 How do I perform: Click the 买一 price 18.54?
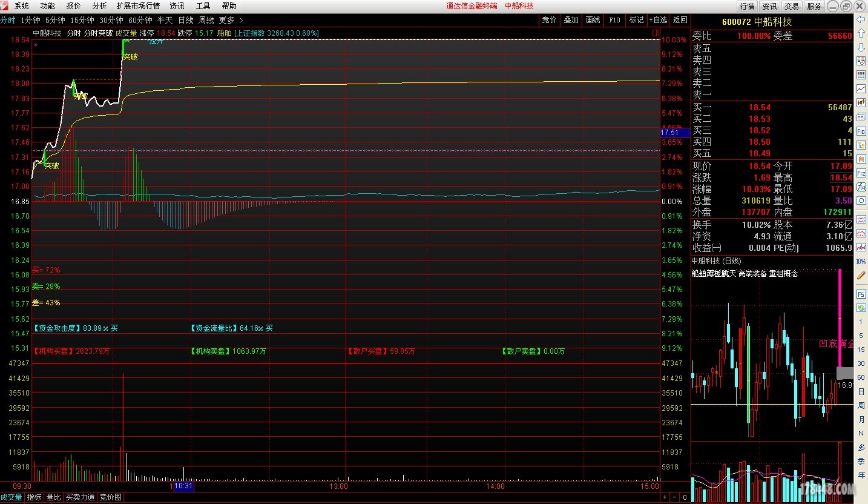pyautogui.click(x=760, y=107)
